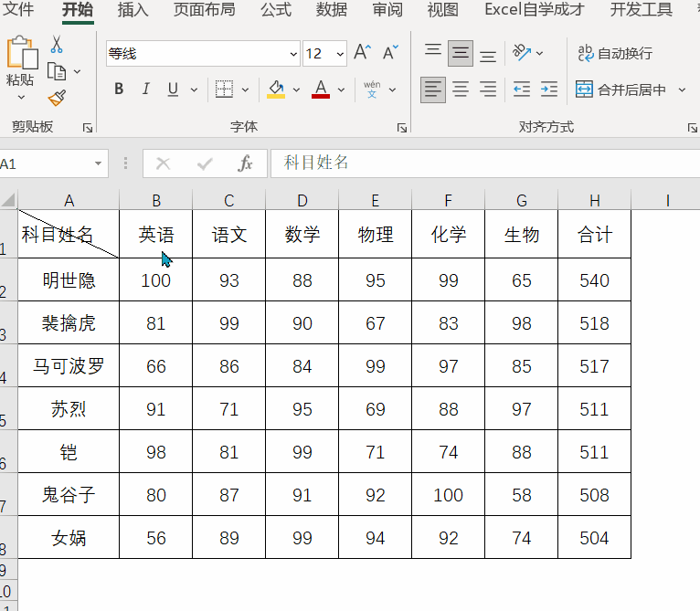This screenshot has width=700, height=611.
Task: Switch to the 公式 tab
Action: click(276, 9)
